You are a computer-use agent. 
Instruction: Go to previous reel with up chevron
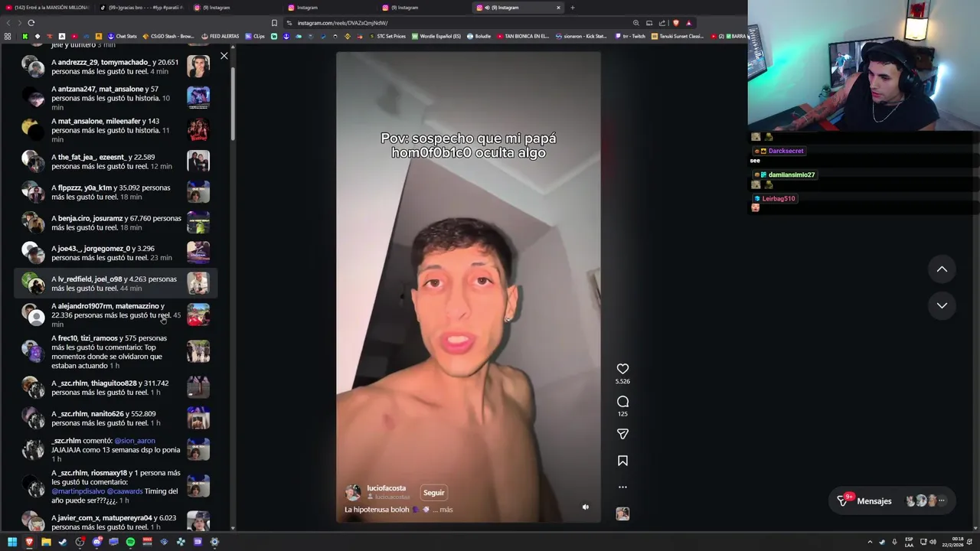point(942,269)
